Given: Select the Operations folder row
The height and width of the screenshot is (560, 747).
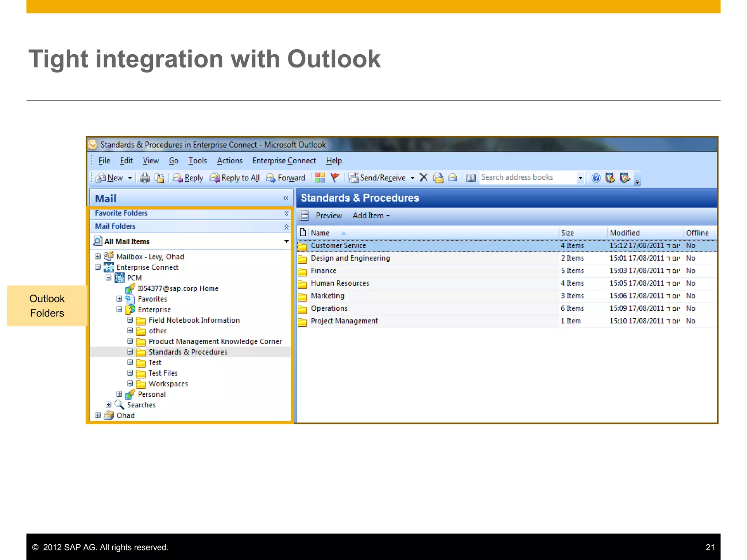Looking at the screenshot, I should point(507,308).
